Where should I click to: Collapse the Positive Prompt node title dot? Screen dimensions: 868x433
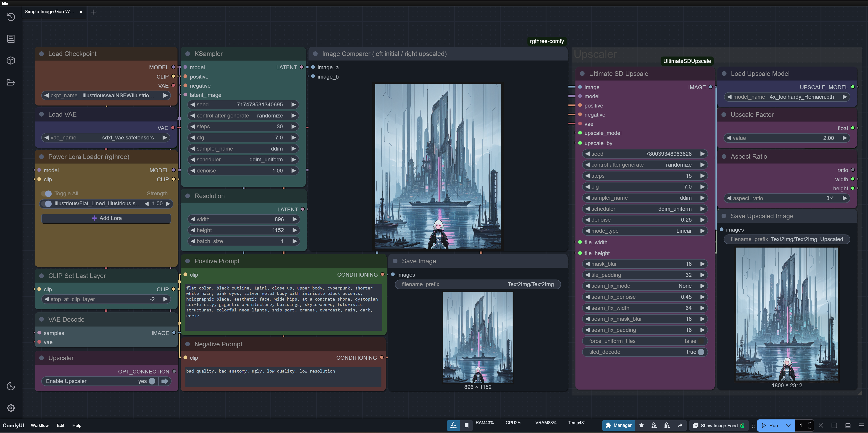188,261
